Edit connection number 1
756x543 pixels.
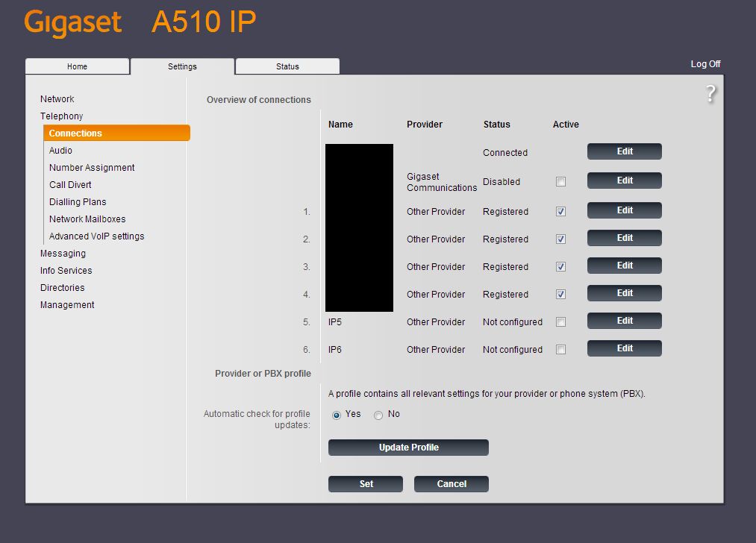pyautogui.click(x=625, y=210)
